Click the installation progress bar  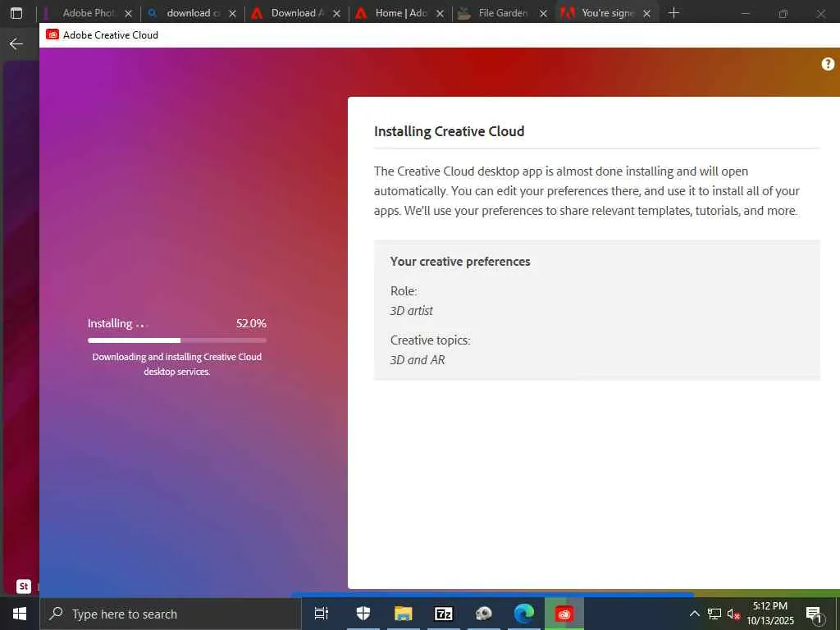pos(177,340)
